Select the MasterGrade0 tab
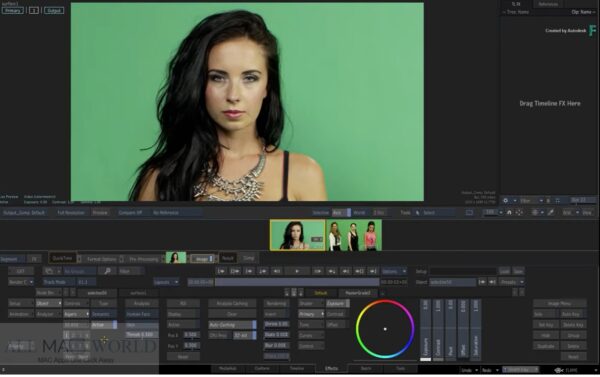Viewport: 600px width, 377px height. click(358, 293)
